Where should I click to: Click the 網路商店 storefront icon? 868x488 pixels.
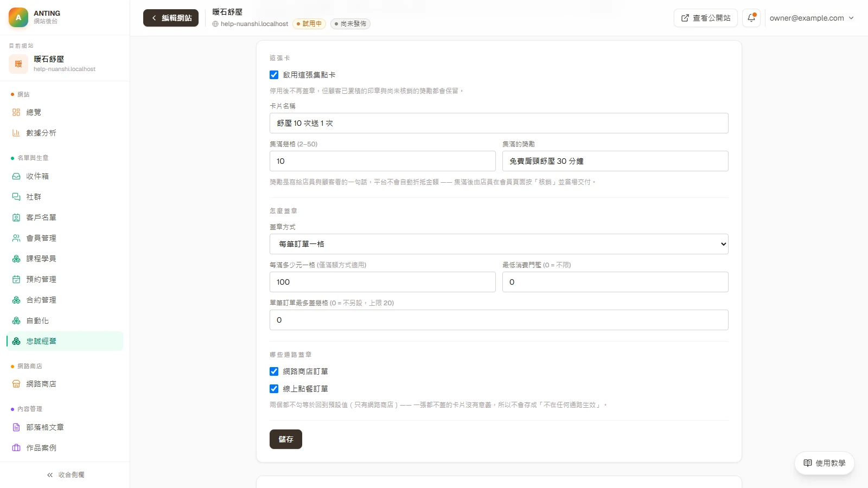(x=16, y=384)
